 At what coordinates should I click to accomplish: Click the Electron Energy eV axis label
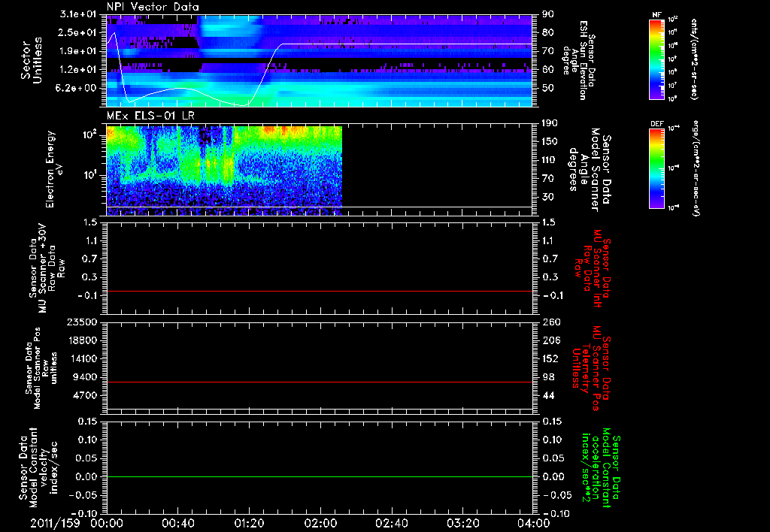coord(53,169)
